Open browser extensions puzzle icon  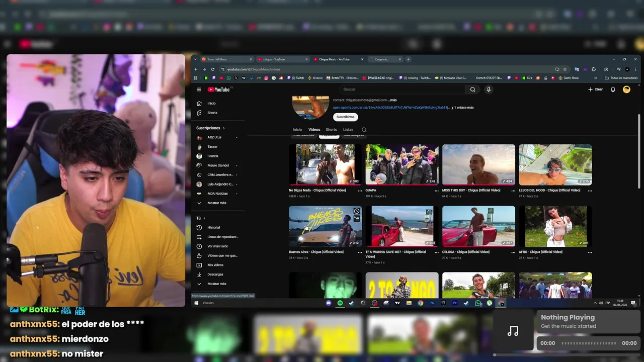coord(594,69)
